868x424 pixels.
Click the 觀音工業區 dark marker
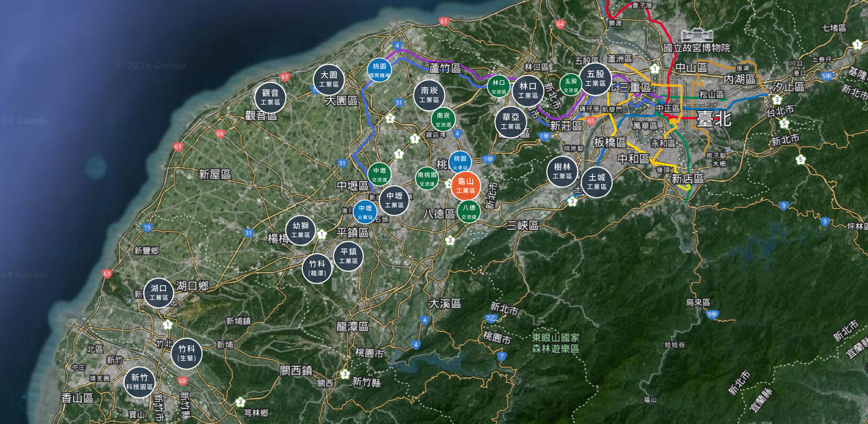(270, 97)
